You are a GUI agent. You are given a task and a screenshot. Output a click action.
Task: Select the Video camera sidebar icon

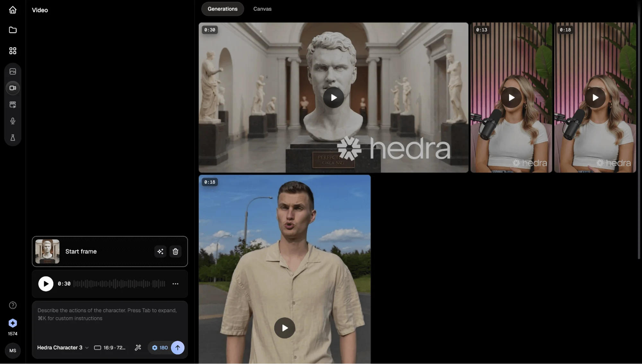(x=13, y=88)
